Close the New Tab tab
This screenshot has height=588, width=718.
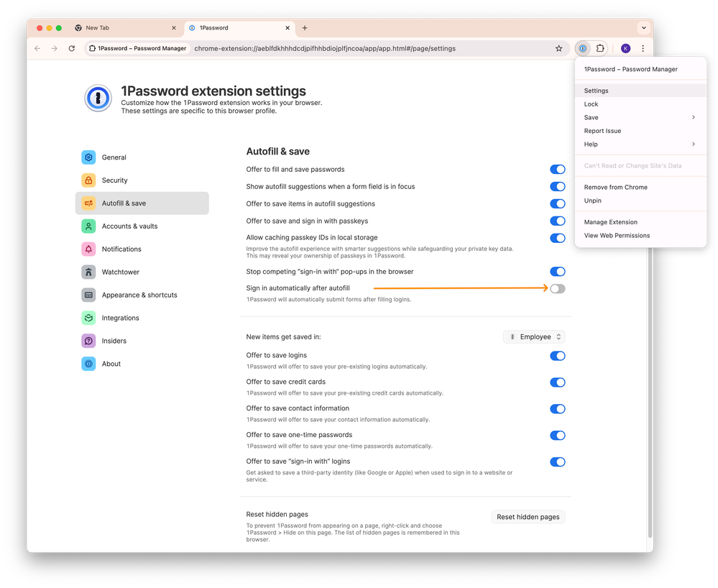[173, 28]
